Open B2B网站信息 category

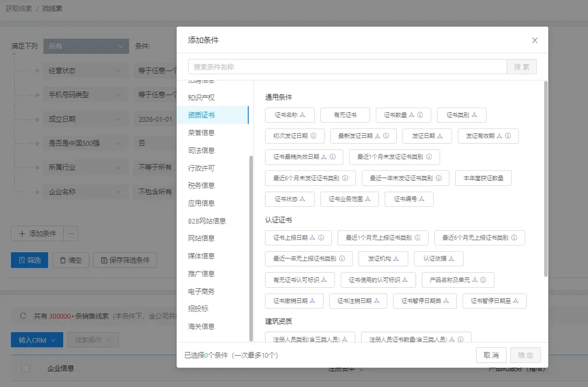(207, 221)
